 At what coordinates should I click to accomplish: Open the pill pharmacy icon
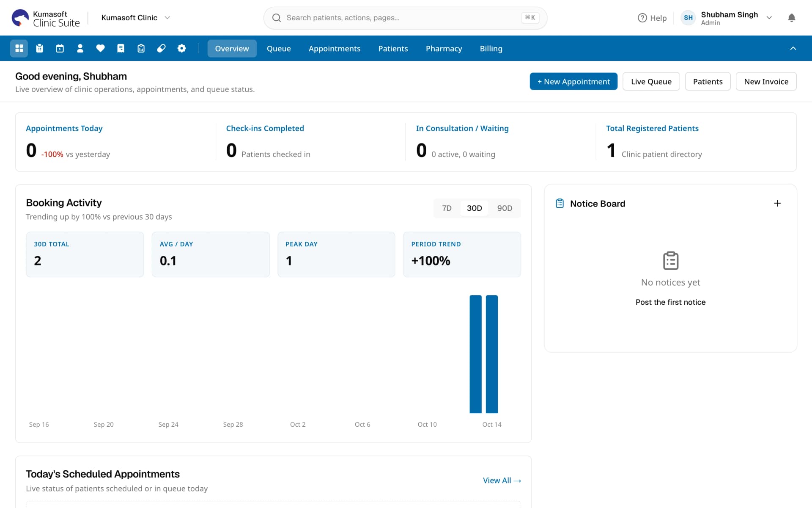tap(161, 48)
